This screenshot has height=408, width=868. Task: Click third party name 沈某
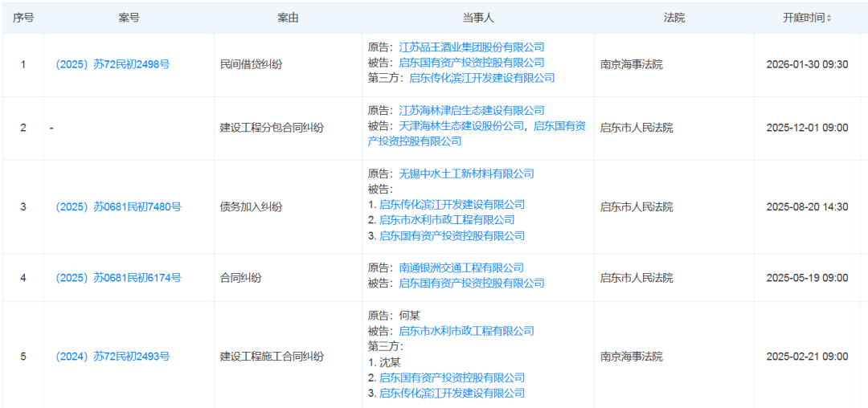(390, 362)
